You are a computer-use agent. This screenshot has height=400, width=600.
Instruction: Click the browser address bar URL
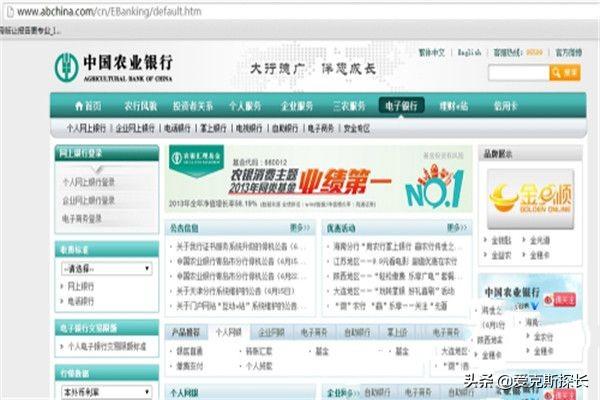[109, 11]
